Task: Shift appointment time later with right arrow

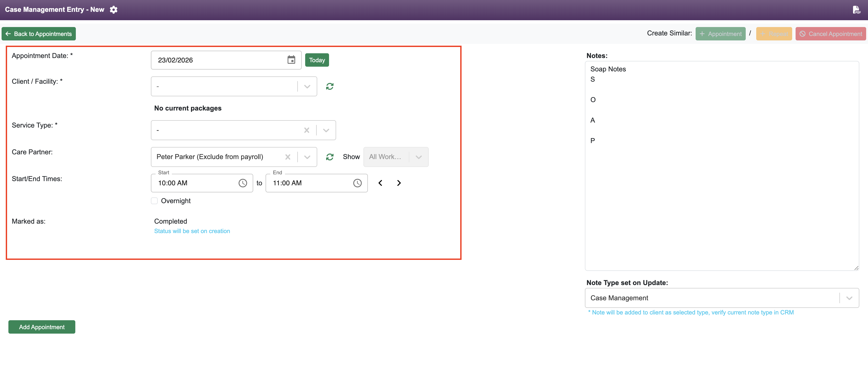Action: [x=399, y=183]
